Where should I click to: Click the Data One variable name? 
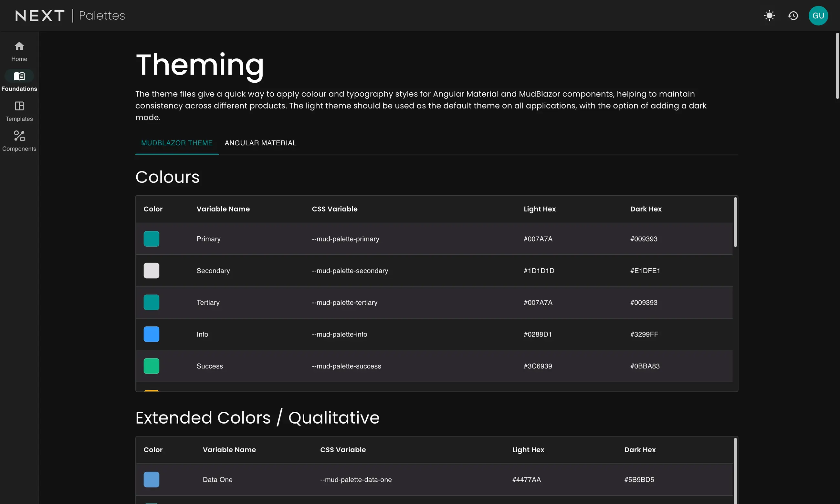pos(217,480)
